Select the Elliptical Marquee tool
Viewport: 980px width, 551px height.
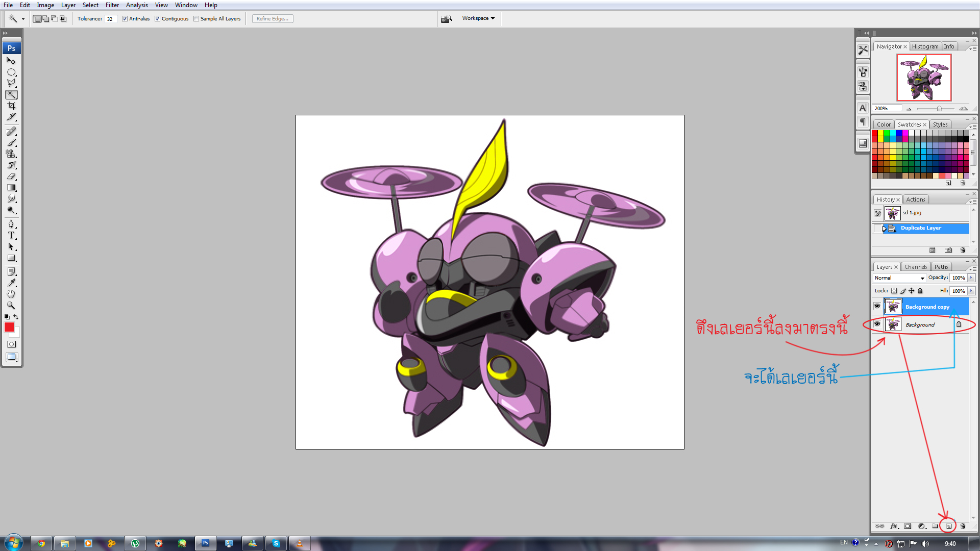tap(11, 72)
